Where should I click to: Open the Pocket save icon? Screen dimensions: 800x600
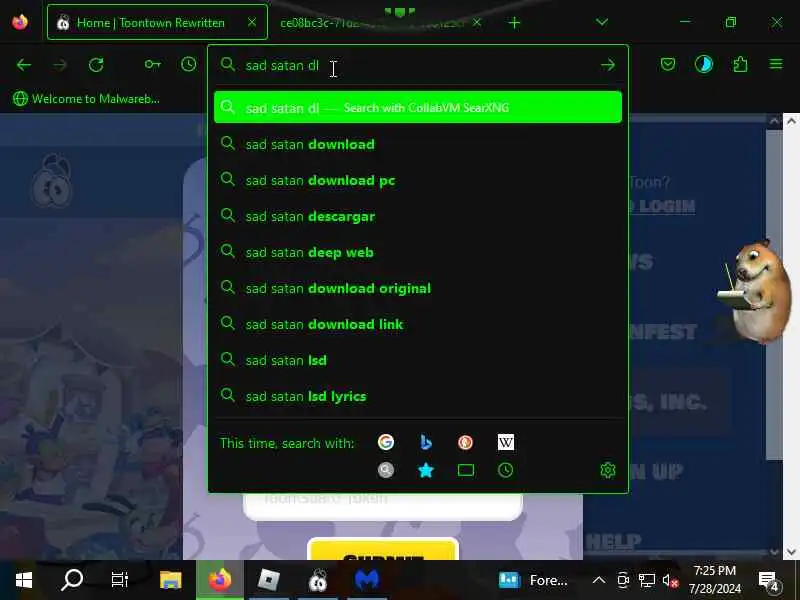point(667,64)
